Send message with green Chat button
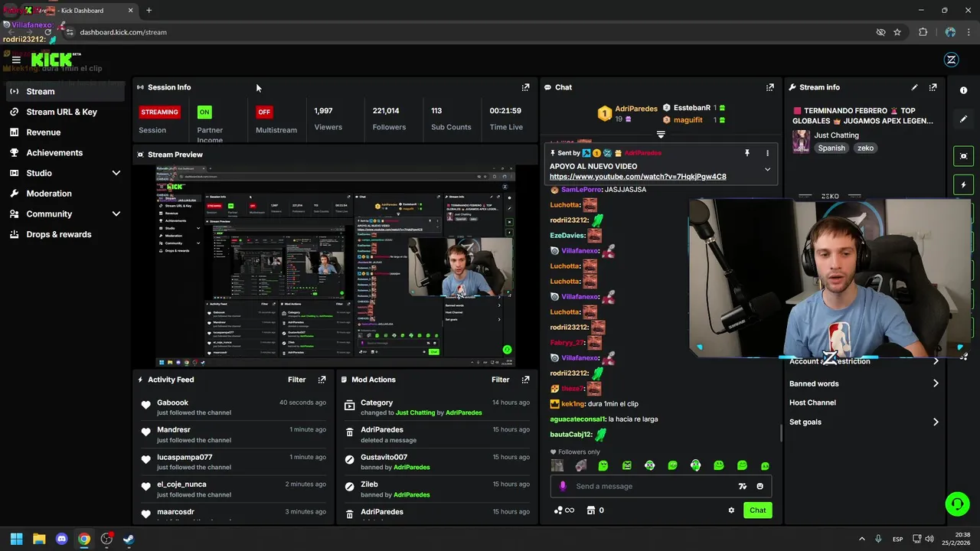 [757, 510]
